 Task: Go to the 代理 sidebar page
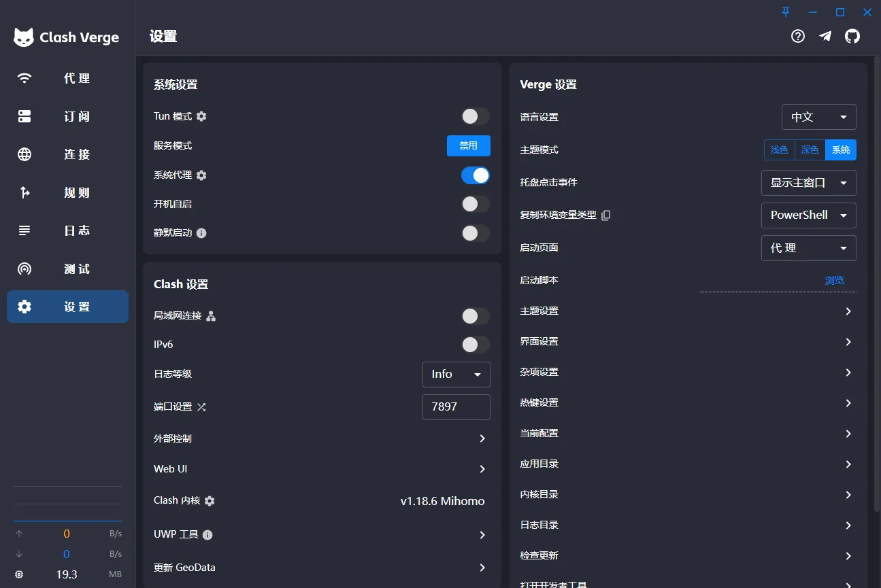(x=68, y=78)
